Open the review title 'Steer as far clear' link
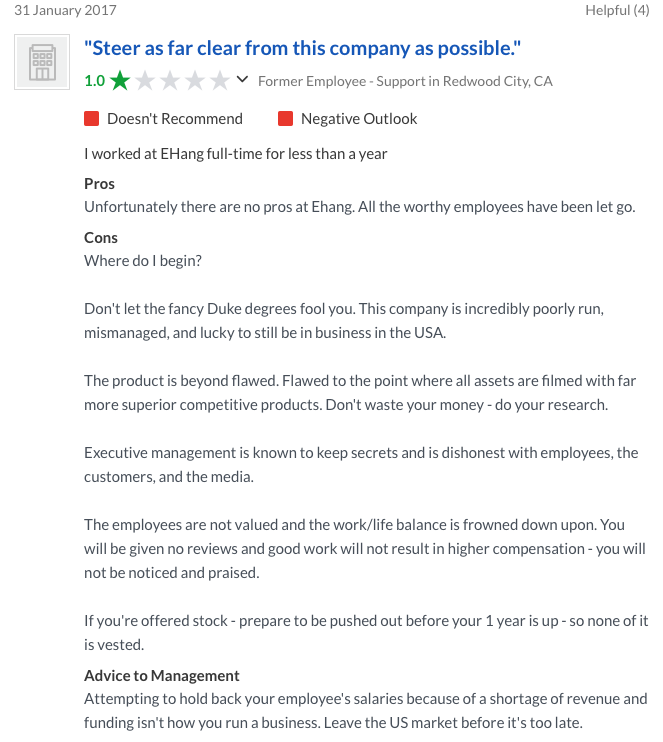This screenshot has height=742, width=663. pos(302,48)
